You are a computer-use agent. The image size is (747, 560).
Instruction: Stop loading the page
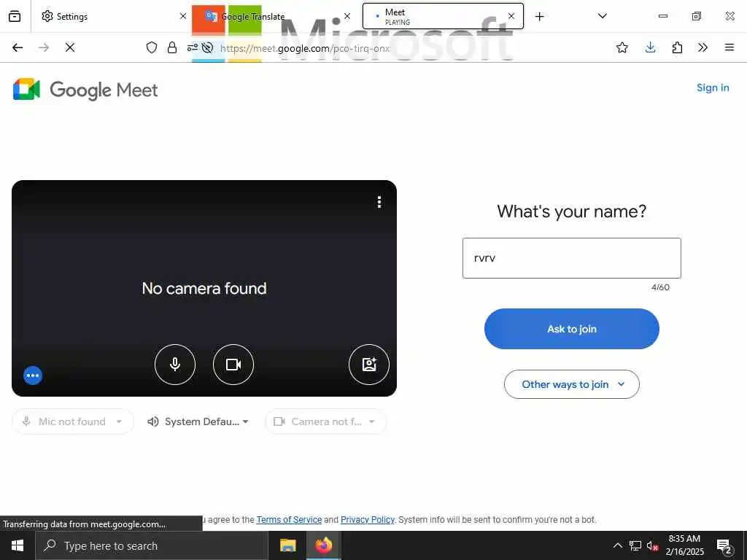pos(70,47)
